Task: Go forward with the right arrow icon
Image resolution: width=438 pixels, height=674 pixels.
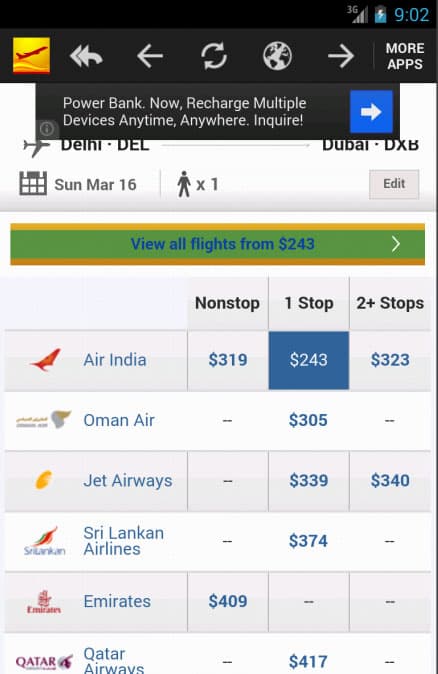Action: [x=341, y=56]
